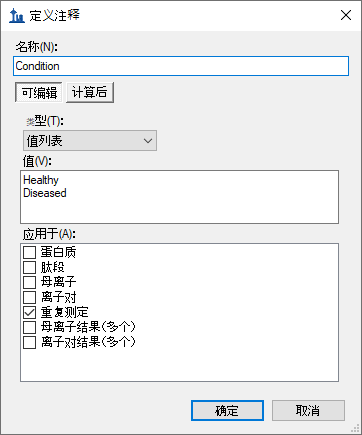362x435 pixels.
Task: Check the 蛋白质 checkbox
Action: point(29,252)
